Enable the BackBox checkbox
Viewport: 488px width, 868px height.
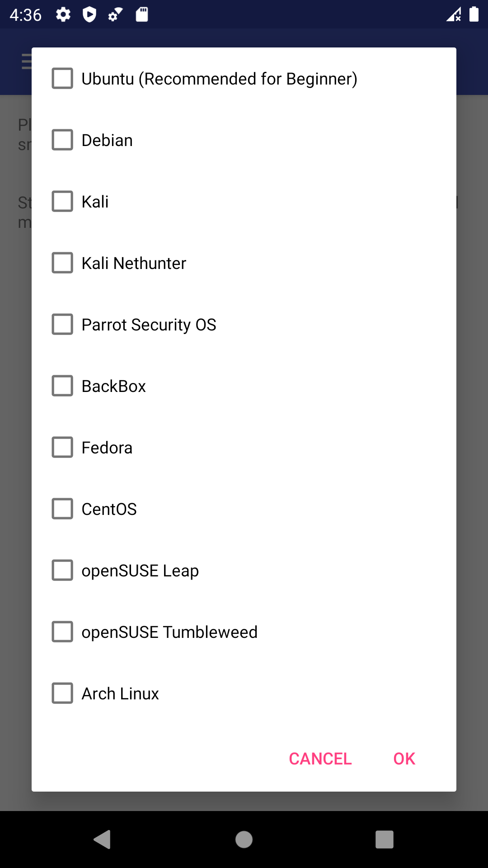pos(63,386)
